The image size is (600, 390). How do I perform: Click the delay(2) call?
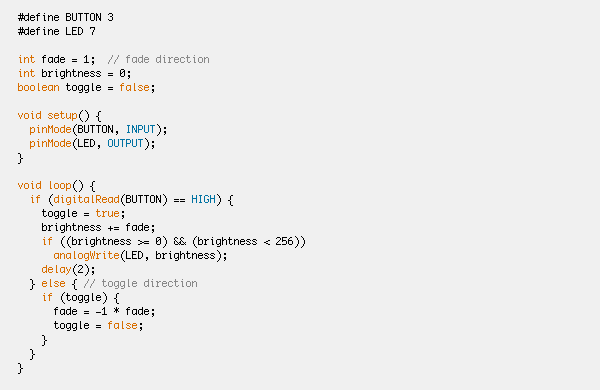[x=68, y=269]
